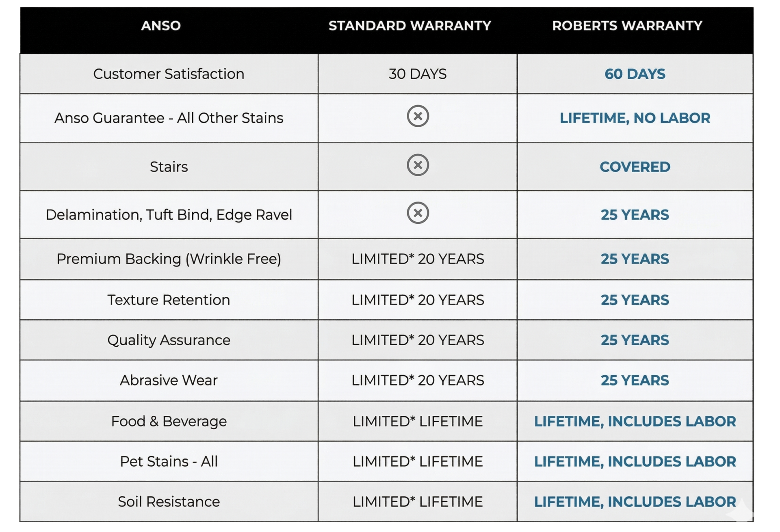Click the Anso Guarantee - All Other Stains label
Image resolution: width=780 pixels, height=532 pixels.
pos(169,118)
